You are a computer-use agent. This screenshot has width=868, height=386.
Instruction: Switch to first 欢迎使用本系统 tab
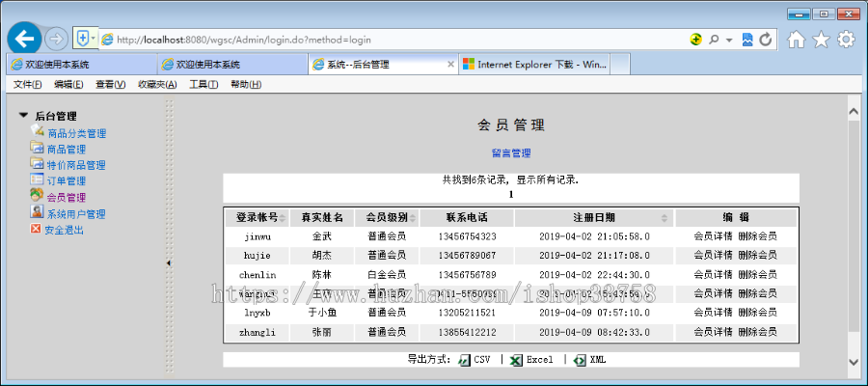pos(82,65)
